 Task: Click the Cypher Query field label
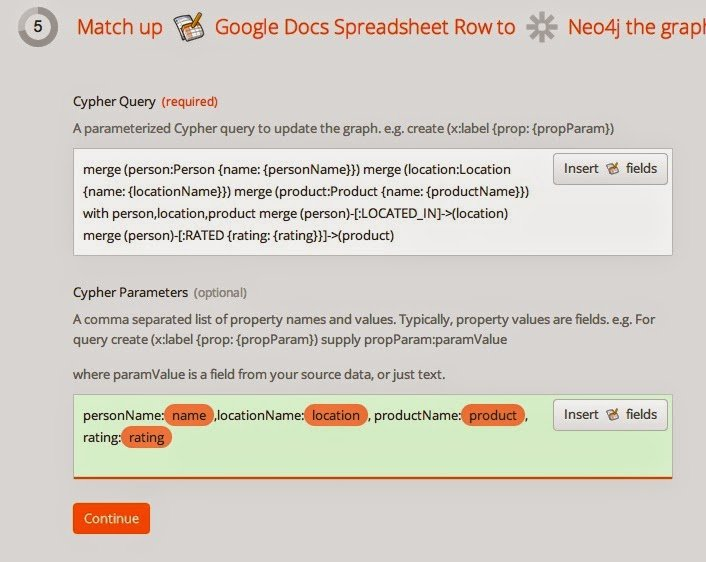coord(114,102)
